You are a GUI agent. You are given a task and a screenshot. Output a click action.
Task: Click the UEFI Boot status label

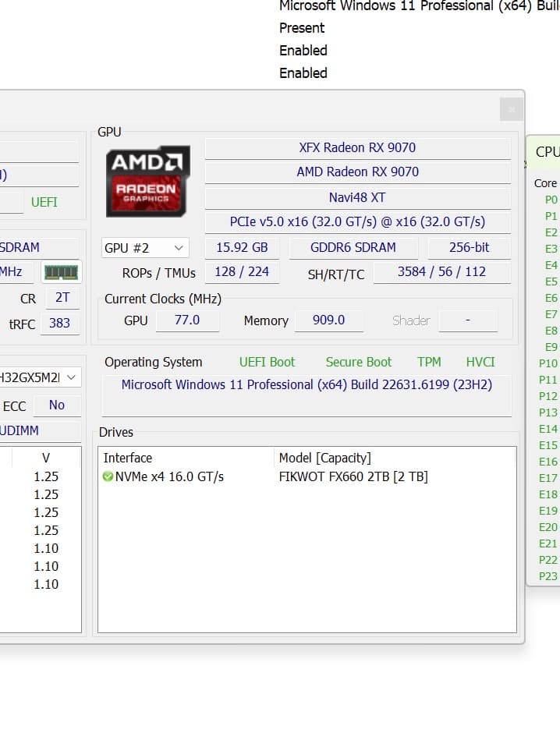click(x=267, y=362)
